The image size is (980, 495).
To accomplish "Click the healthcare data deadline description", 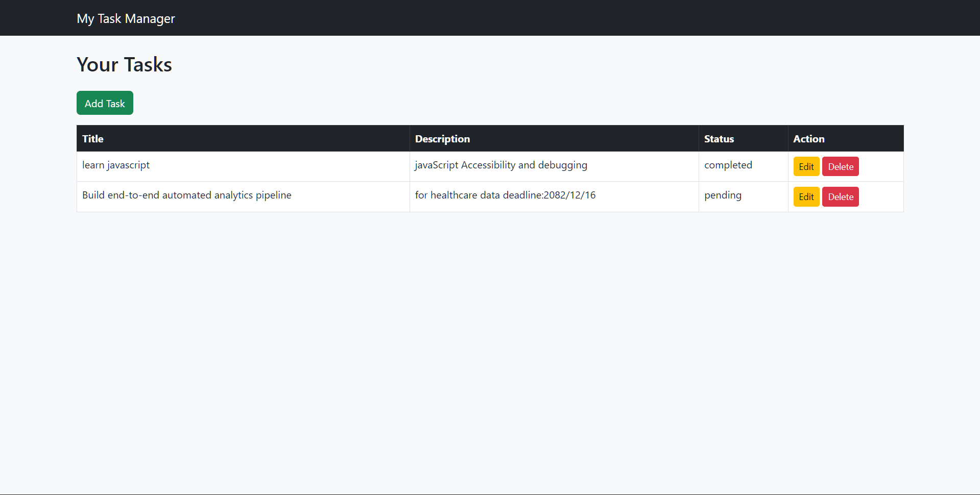I will (x=505, y=195).
